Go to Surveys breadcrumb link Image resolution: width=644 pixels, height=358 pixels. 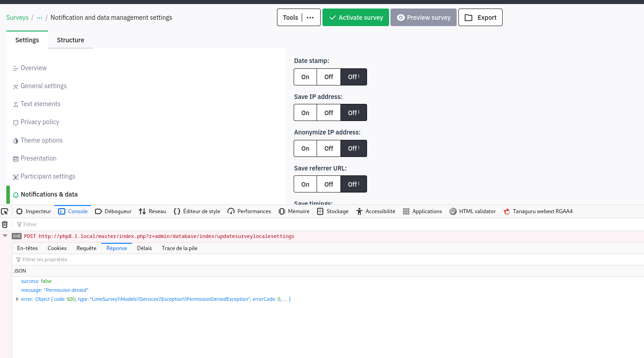[17, 18]
